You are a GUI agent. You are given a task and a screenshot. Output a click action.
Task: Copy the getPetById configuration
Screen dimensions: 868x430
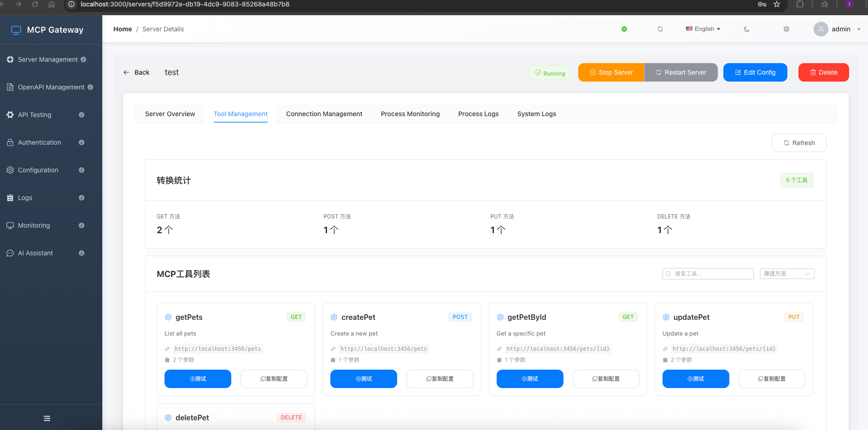(x=606, y=379)
